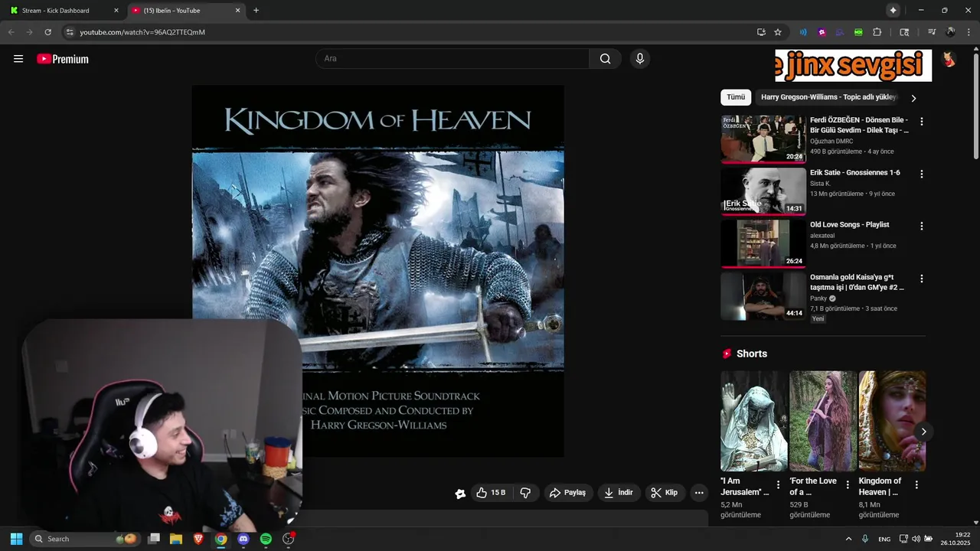Go back in browser history
980x551 pixels.
click(11, 32)
